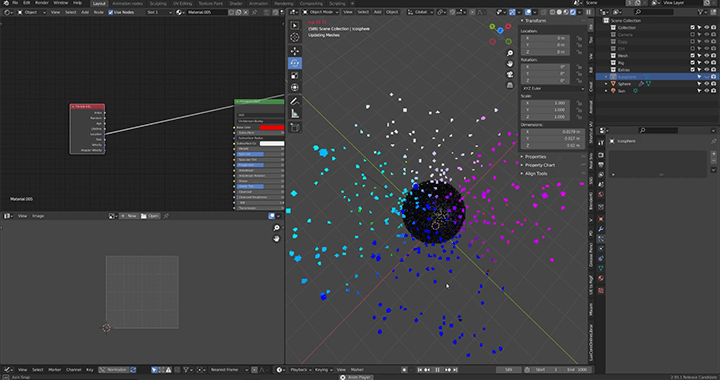Select the Cursor tool in viewport toolbar

coord(295,38)
